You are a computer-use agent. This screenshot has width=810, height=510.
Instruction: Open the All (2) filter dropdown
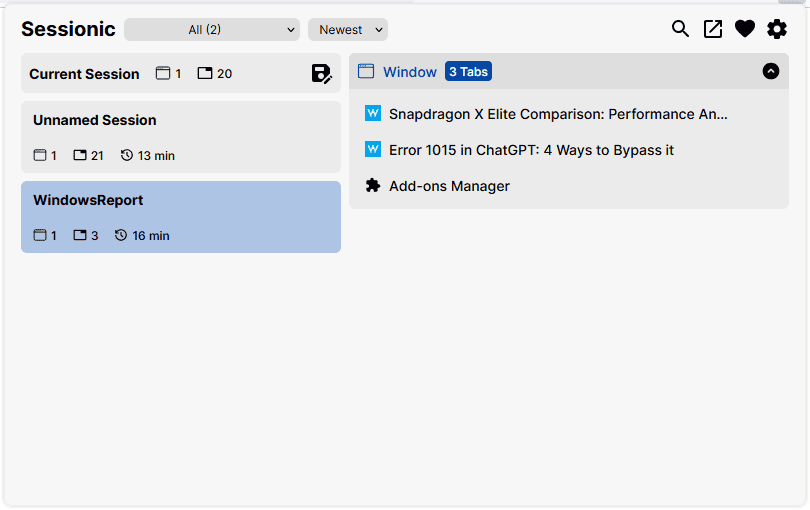click(212, 29)
